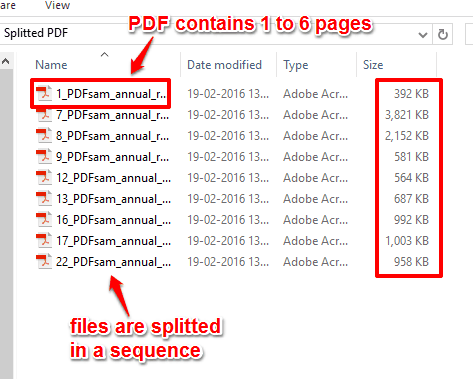The width and height of the screenshot is (473, 379).
Task: Click the date modified of 12_PDFsam_annual file
Action: pyautogui.click(x=228, y=178)
